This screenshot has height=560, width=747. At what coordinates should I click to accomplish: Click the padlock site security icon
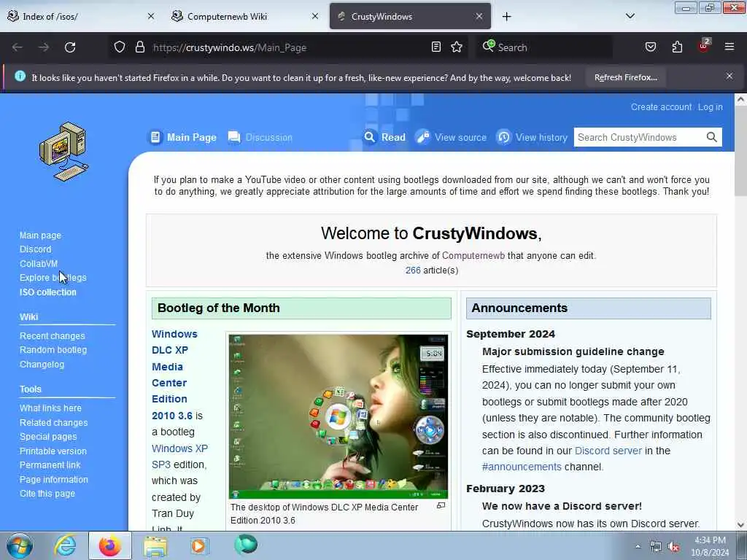click(139, 47)
